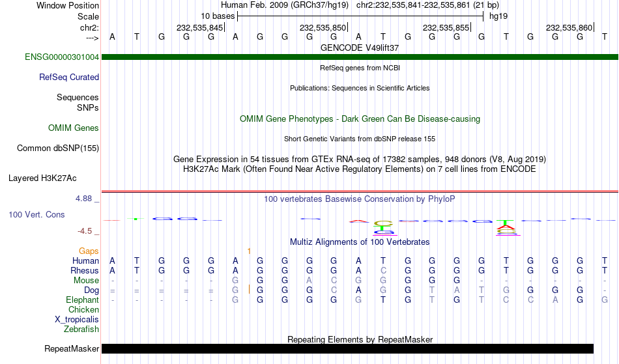
Task: Open Publications: Sequences in Scientific Articles title
Action: tap(360, 88)
